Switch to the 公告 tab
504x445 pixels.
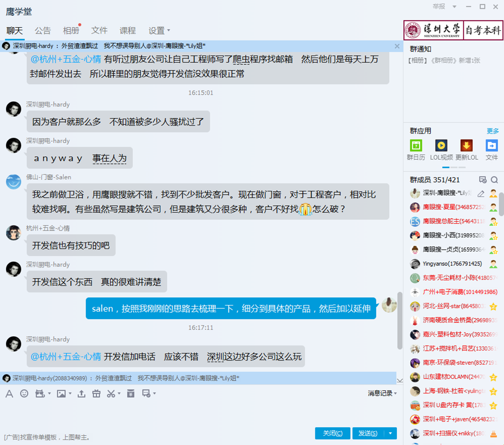tap(42, 31)
